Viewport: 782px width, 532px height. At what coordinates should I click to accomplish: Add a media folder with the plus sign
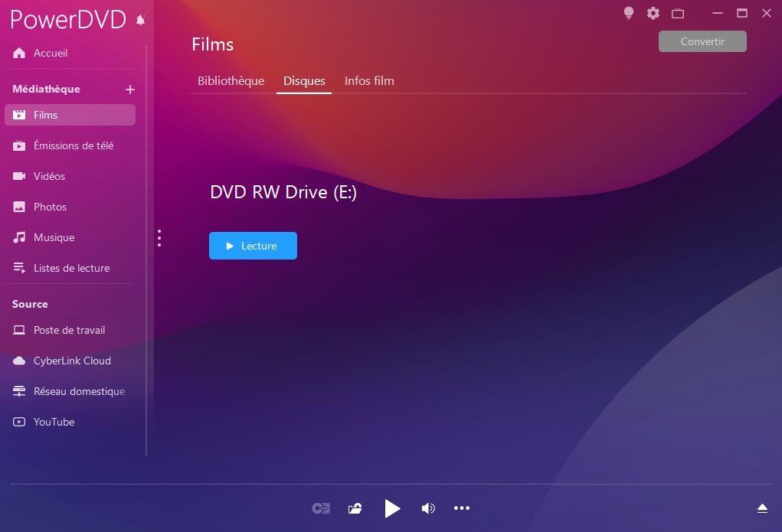[x=130, y=89]
